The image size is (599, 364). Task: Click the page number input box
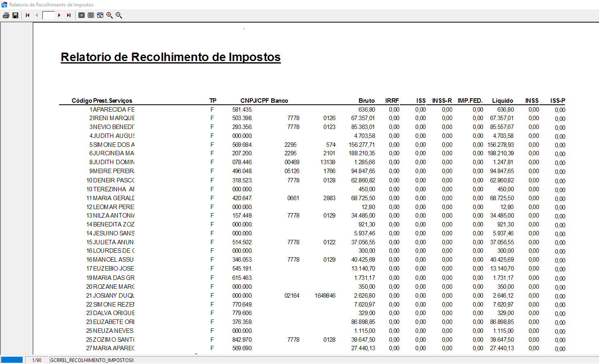[49, 15]
